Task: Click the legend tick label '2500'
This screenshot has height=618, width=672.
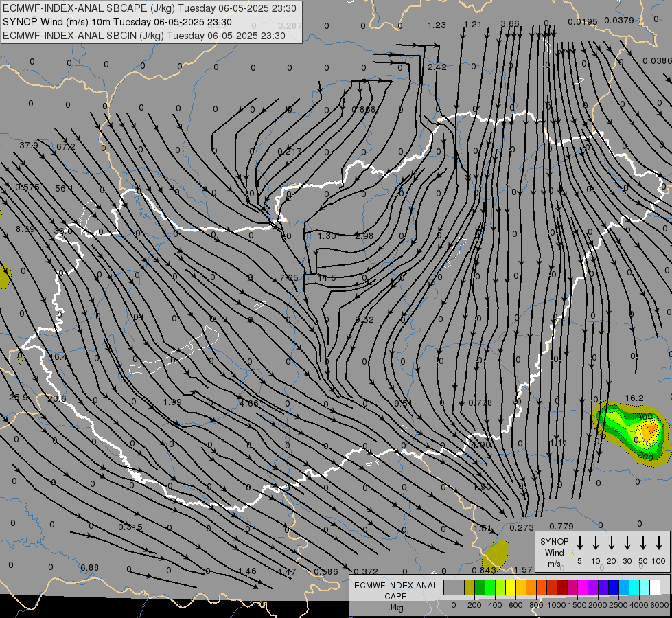Action: pyautogui.click(x=618, y=605)
